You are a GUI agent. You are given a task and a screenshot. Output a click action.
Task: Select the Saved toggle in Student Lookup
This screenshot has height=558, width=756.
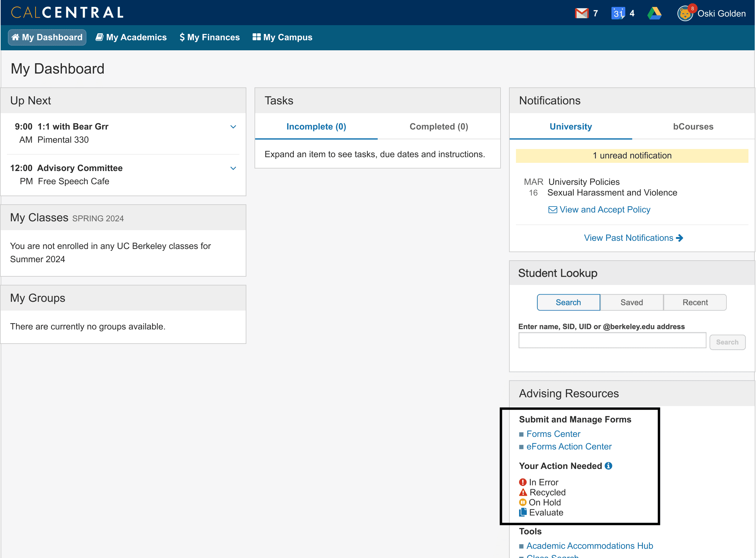[631, 302]
